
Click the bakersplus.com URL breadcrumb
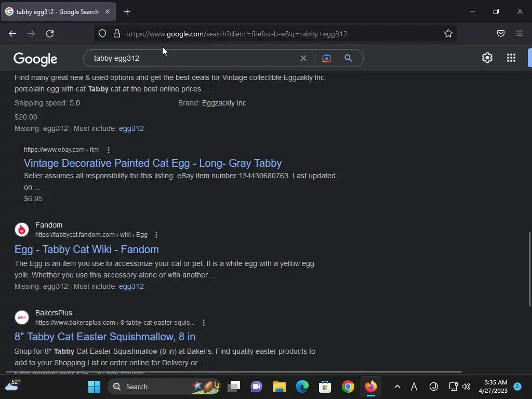click(115, 323)
